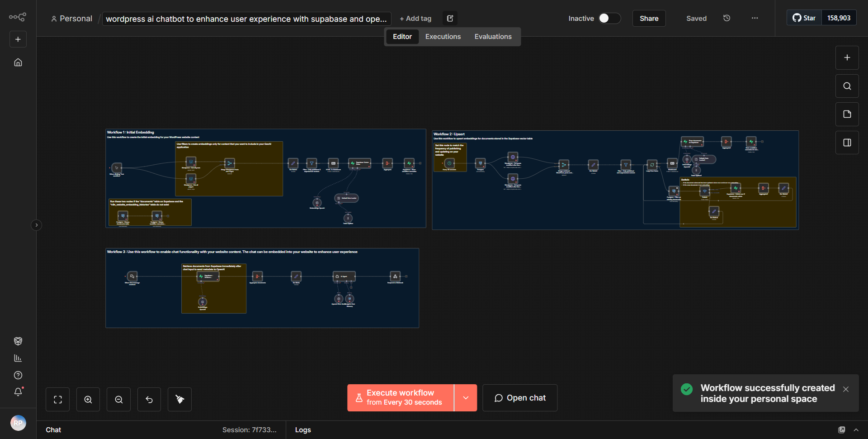The image size is (868, 439).
Task: Edit the workflow name field
Action: click(x=246, y=19)
